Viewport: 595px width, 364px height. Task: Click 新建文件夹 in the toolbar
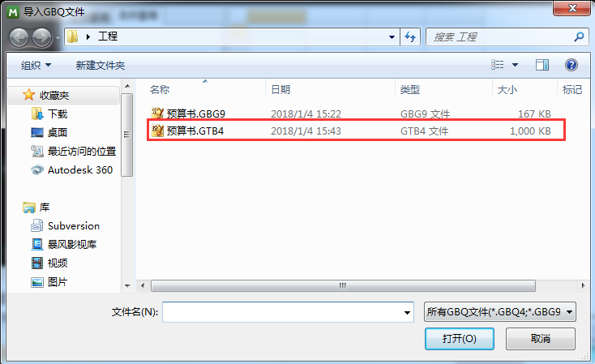pos(101,66)
